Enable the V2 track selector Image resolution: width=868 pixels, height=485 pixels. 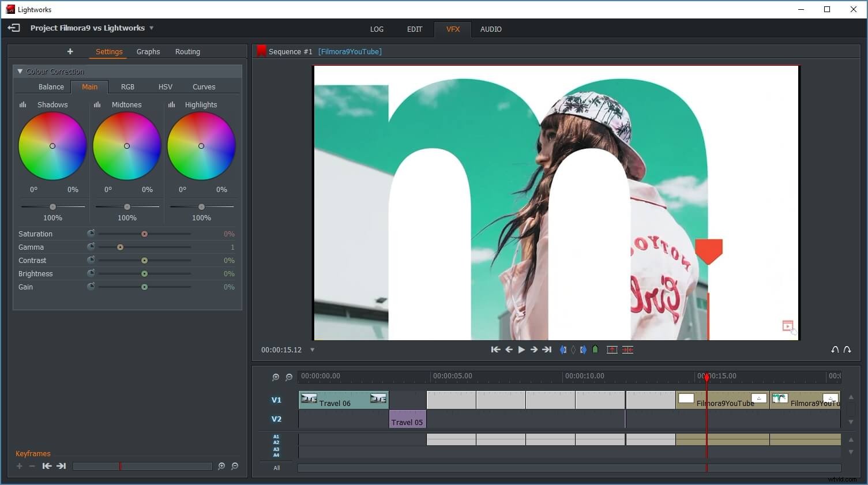(276, 419)
